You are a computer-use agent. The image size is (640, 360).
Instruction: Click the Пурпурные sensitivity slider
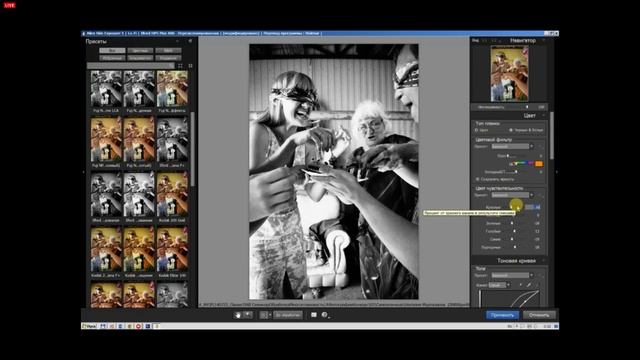click(516, 247)
